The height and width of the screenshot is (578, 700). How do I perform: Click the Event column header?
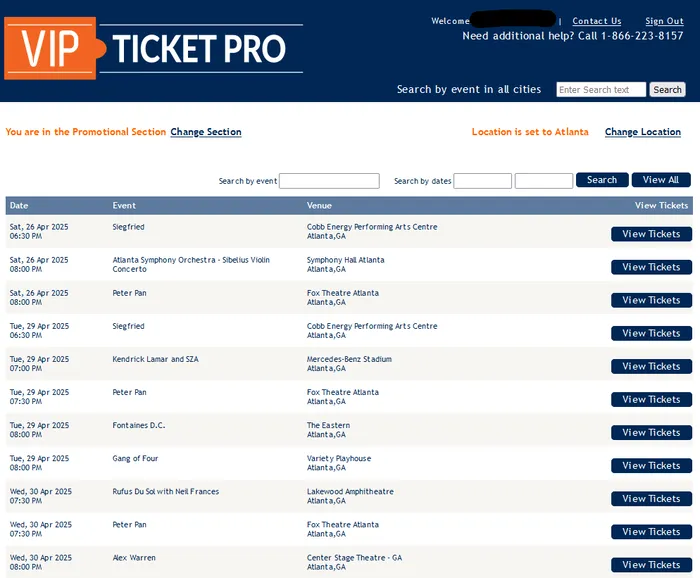124,205
